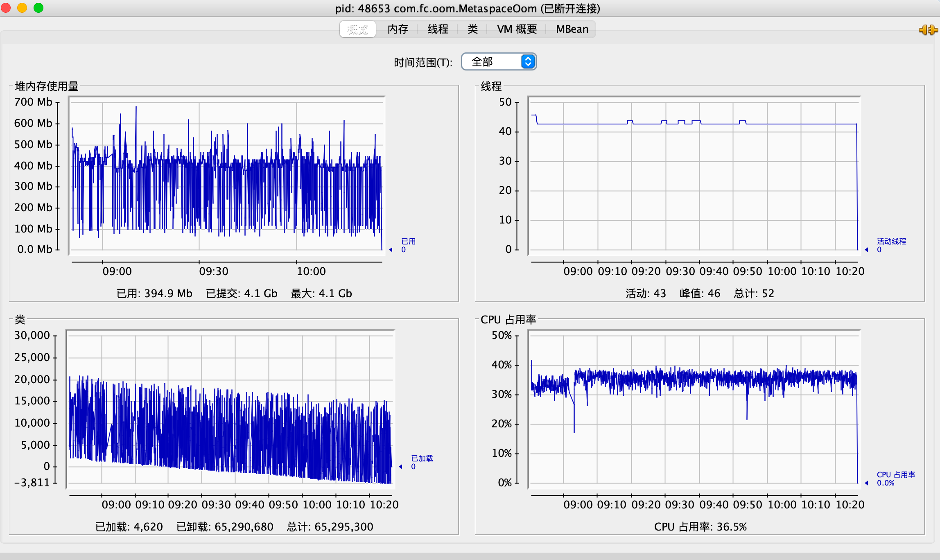
Task: Click the 已用: 394.9 Mb text
Action: [154, 294]
